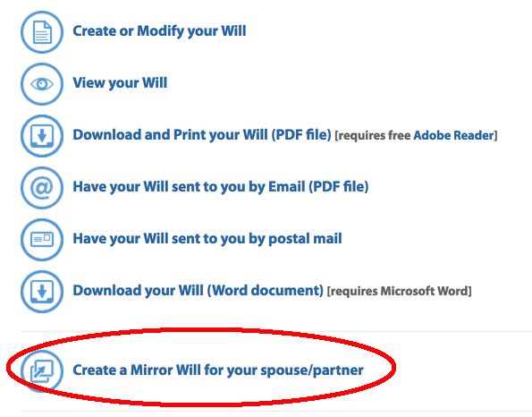The width and height of the screenshot is (532, 417).
Task: Click the @ email icon
Action: click(x=42, y=188)
